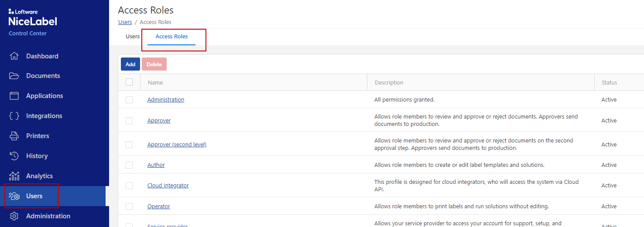The width and height of the screenshot is (644, 227).
Task: Click the Dashboard home icon in sidebar
Action: (14, 56)
